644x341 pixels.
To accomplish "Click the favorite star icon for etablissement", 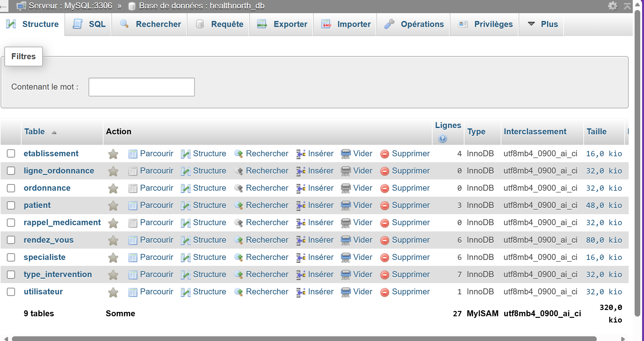I will [113, 154].
